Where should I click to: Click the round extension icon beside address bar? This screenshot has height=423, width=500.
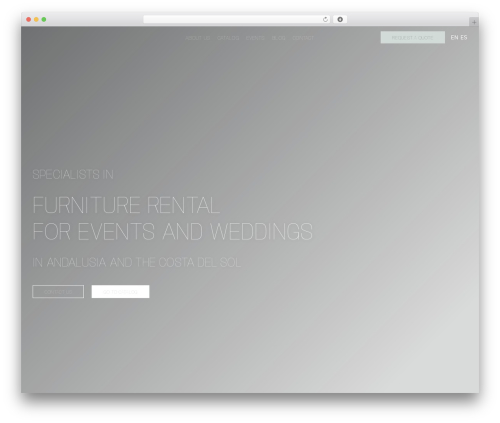pos(340,20)
